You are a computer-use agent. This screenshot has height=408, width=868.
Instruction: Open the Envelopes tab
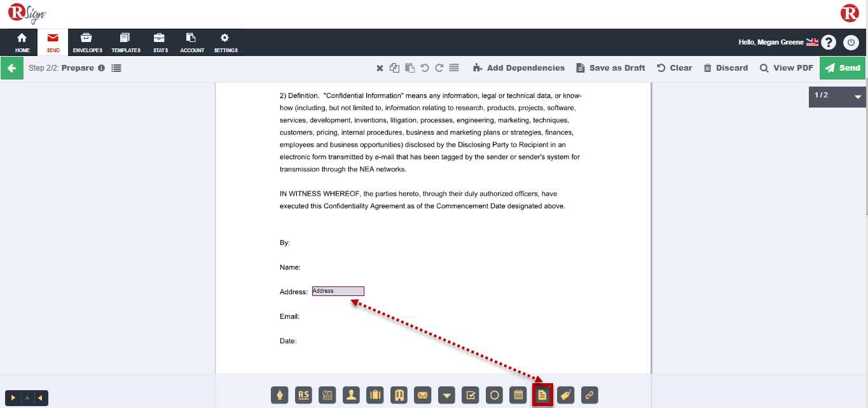(87, 43)
